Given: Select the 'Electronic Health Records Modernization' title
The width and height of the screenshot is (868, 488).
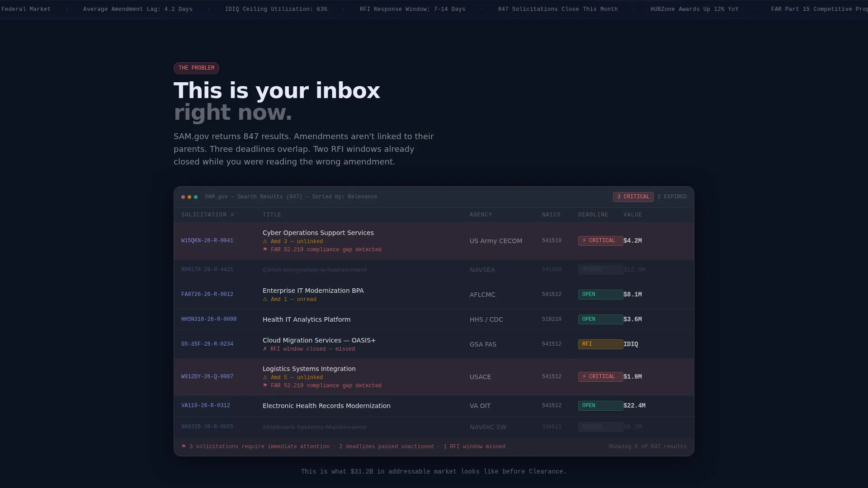Looking at the screenshot, I should tap(326, 406).
